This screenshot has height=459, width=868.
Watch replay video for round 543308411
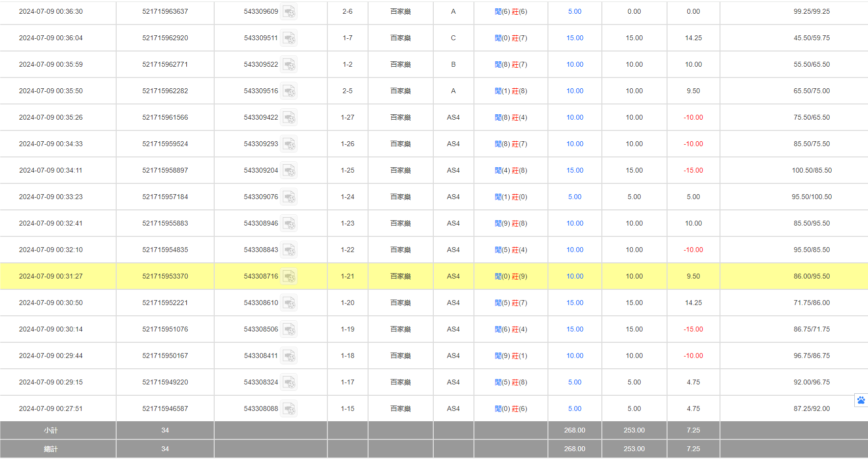[289, 356]
